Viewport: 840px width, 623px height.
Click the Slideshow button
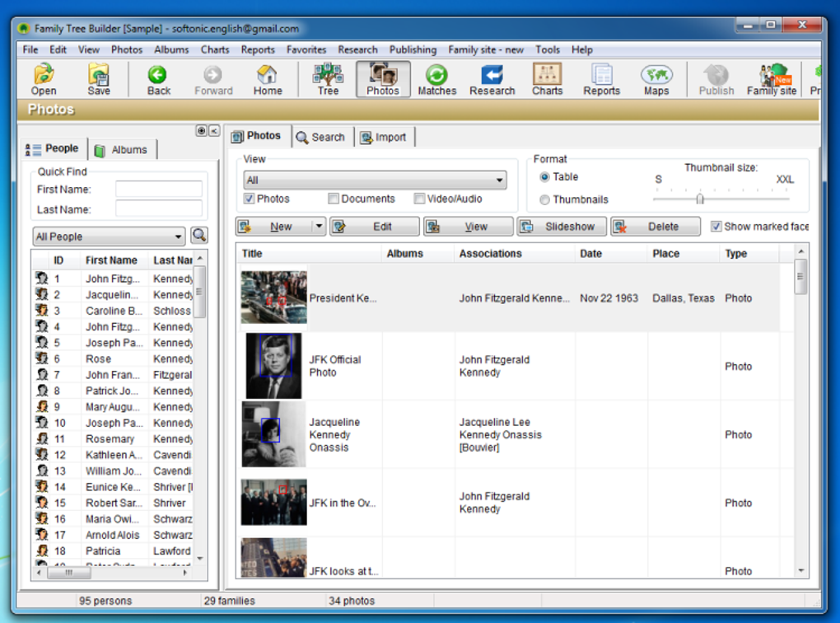click(x=562, y=227)
